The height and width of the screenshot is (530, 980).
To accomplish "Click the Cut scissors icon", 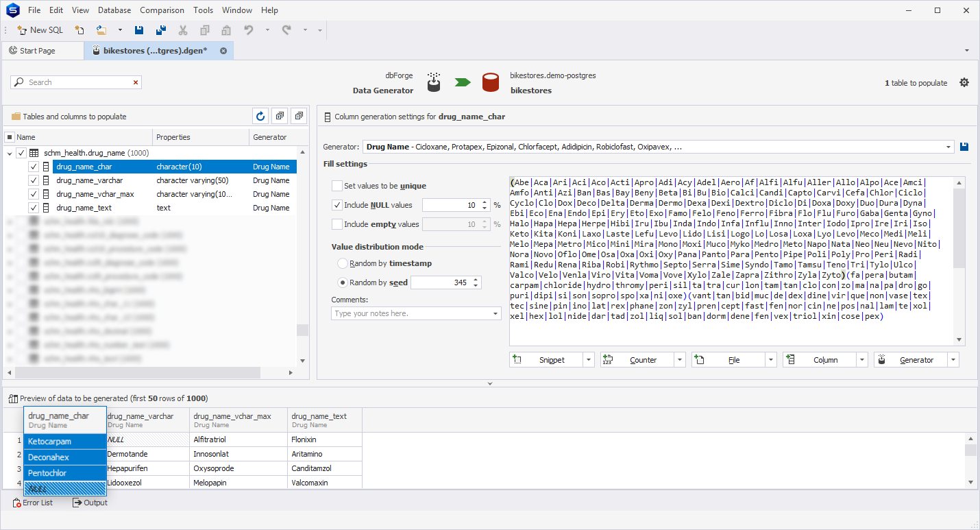I will tap(183, 30).
